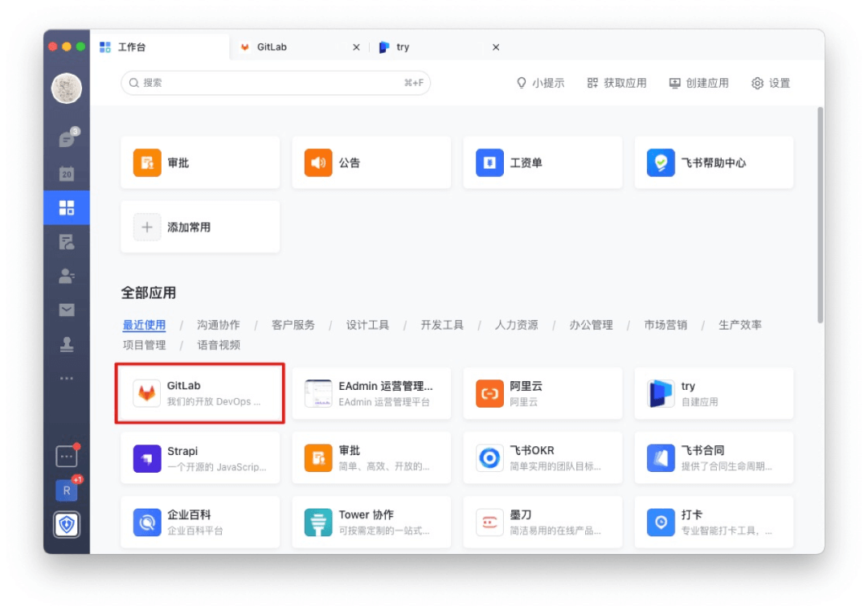Open the Contacts icon in sidebar
This screenshot has width=868, height=611.
coord(67,276)
